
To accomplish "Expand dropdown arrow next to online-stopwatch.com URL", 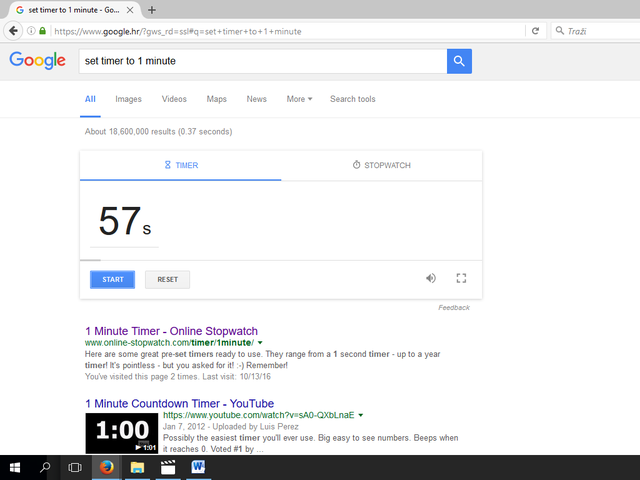I will (x=260, y=343).
